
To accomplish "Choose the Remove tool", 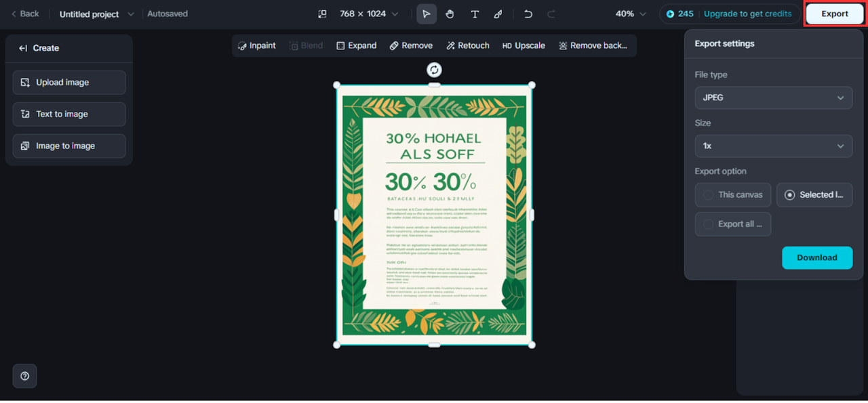I will point(411,45).
